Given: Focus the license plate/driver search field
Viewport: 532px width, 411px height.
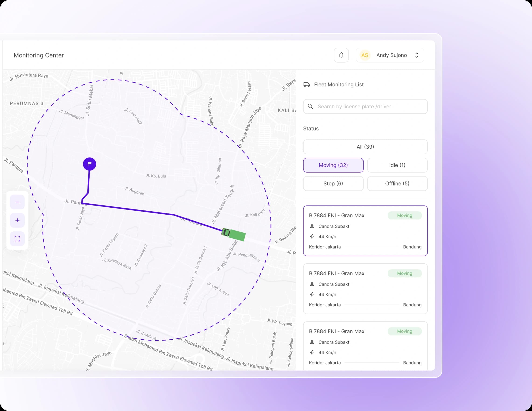Looking at the screenshot, I should pyautogui.click(x=365, y=106).
